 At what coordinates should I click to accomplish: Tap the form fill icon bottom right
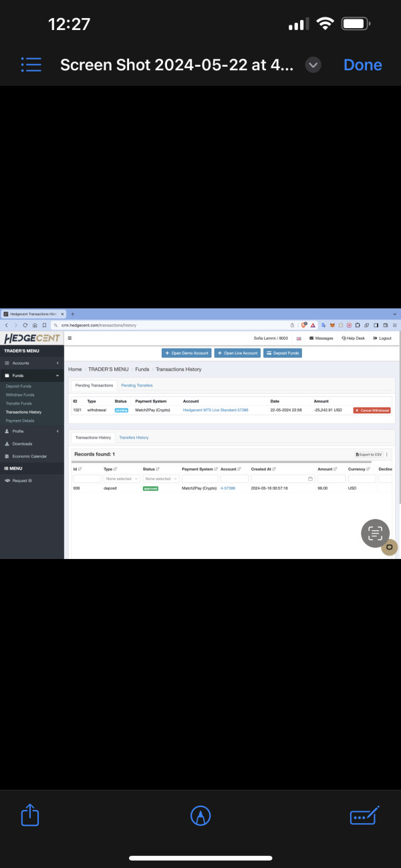pos(365,815)
